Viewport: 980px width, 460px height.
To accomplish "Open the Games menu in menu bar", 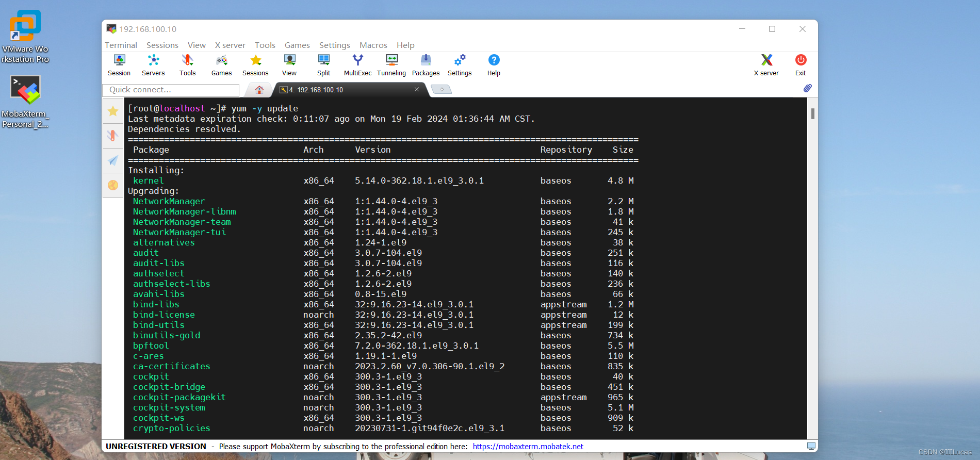I will pyautogui.click(x=297, y=45).
